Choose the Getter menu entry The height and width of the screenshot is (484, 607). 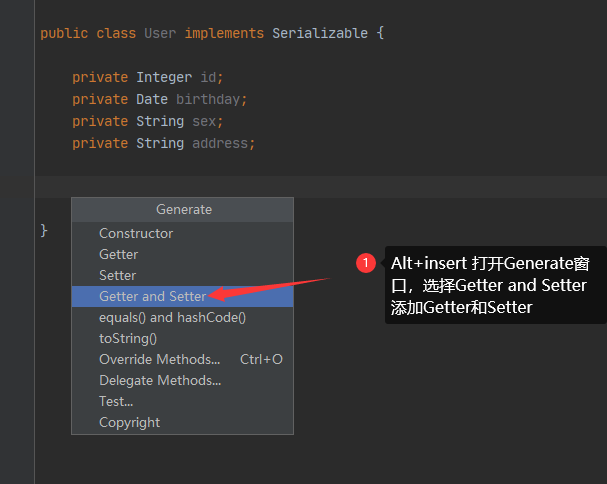tap(118, 254)
